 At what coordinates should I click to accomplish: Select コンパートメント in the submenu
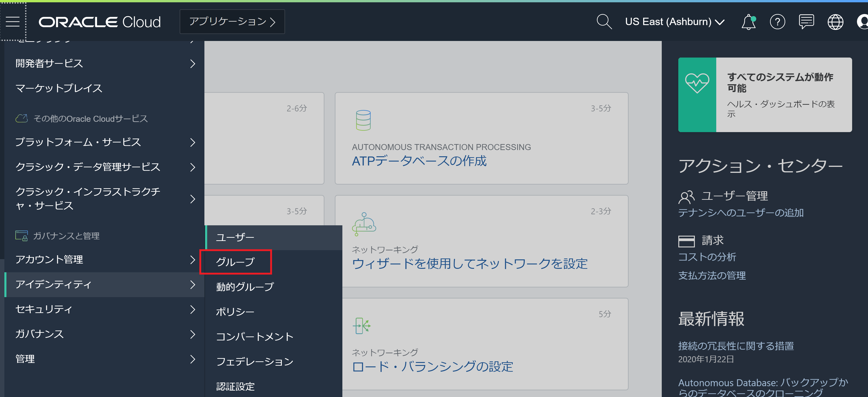(254, 336)
